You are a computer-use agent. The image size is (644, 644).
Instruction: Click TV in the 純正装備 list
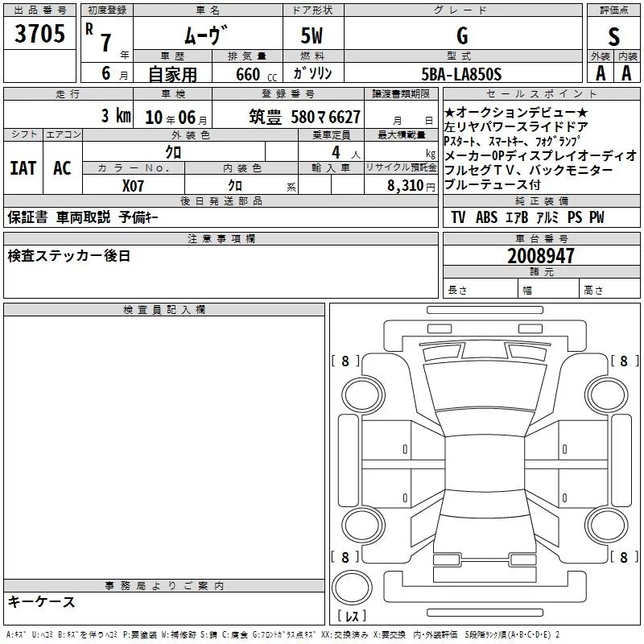tap(458, 217)
